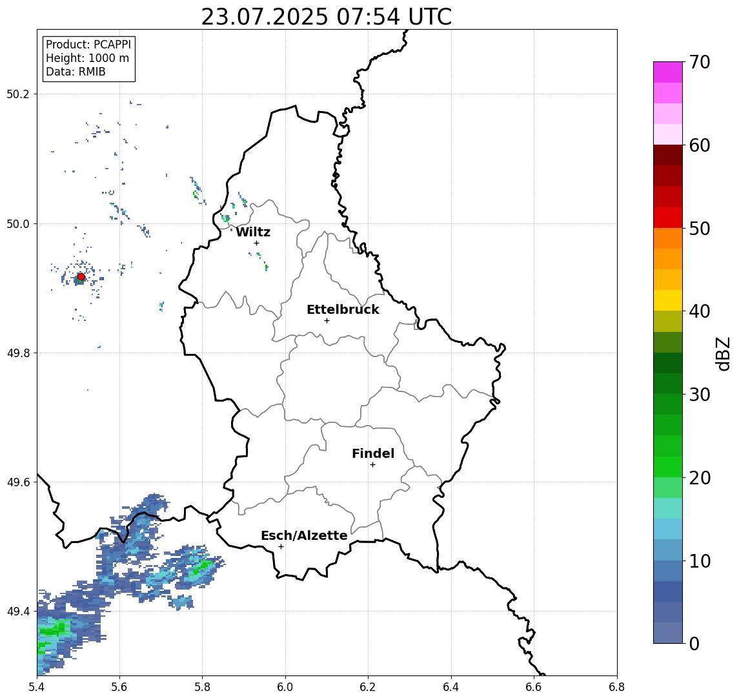739x700 pixels.
Task: Click the colorbar label '60'
Action: [700, 145]
